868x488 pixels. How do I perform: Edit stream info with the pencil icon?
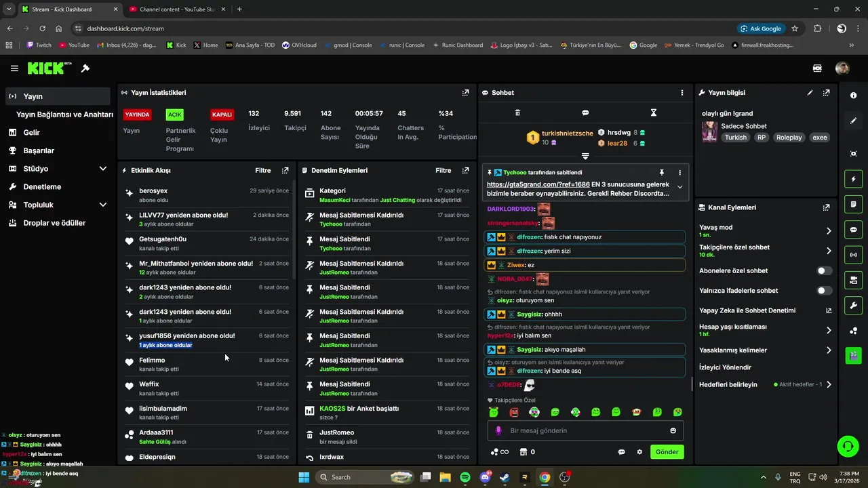(810, 93)
